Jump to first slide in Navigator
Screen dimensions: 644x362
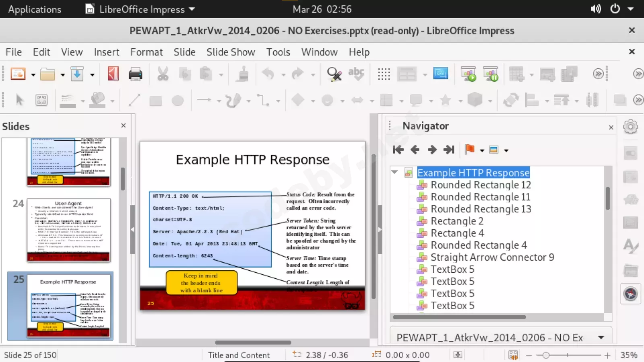398,150
